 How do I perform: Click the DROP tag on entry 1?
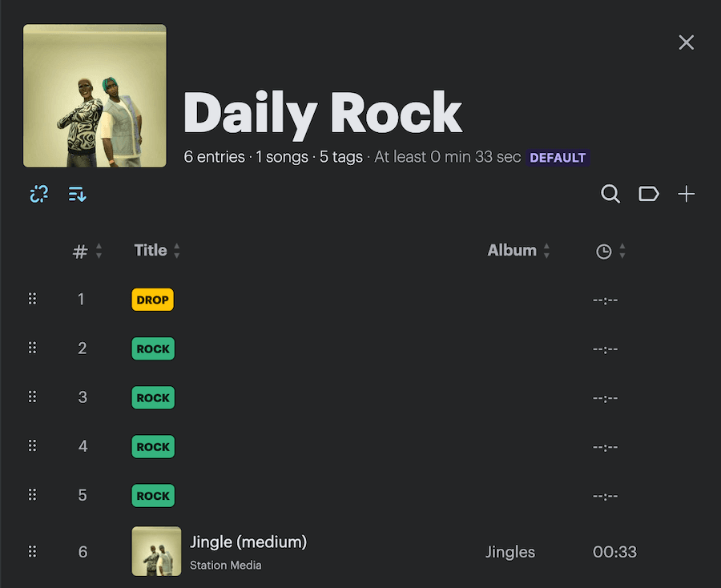152,299
